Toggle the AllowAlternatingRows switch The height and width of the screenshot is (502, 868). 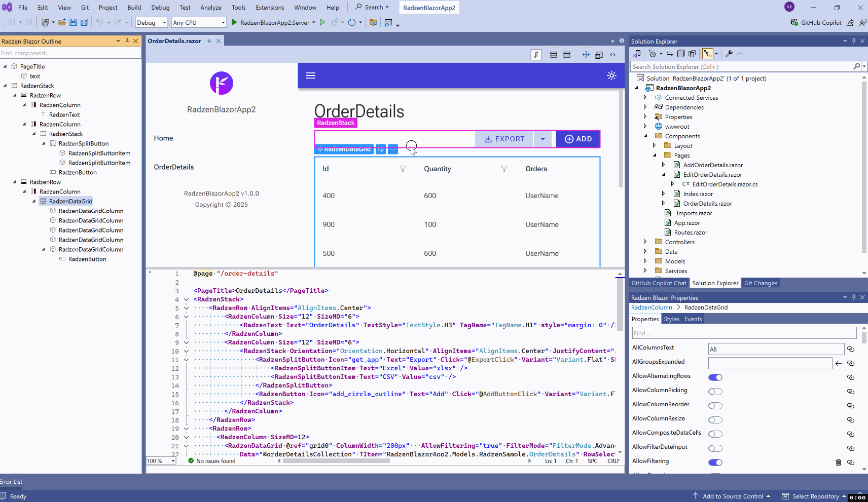click(715, 377)
